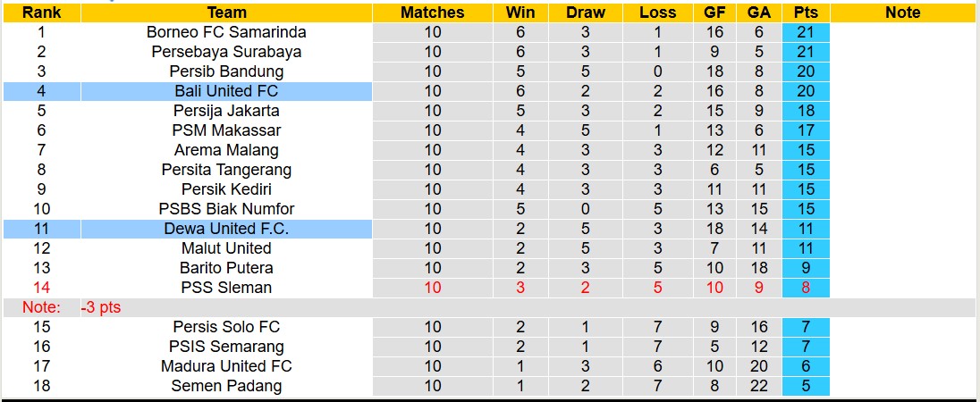
Task: Select the Dewa United F.C. team cell
Action: 226,229
